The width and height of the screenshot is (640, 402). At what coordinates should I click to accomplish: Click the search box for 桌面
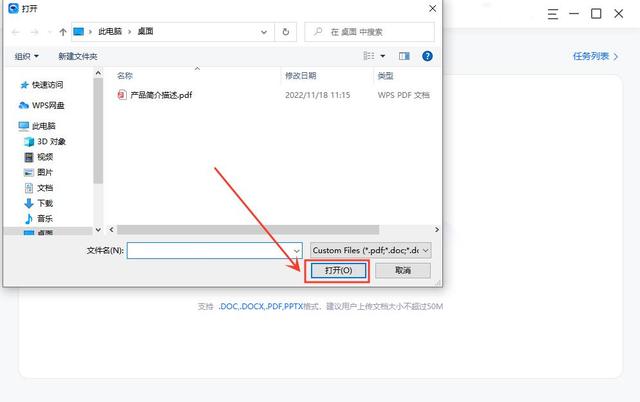click(x=370, y=32)
